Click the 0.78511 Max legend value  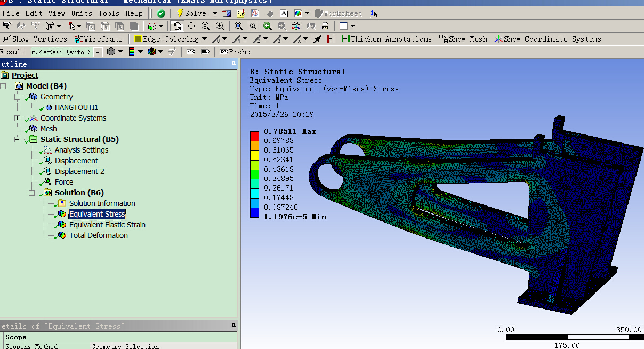(290, 131)
